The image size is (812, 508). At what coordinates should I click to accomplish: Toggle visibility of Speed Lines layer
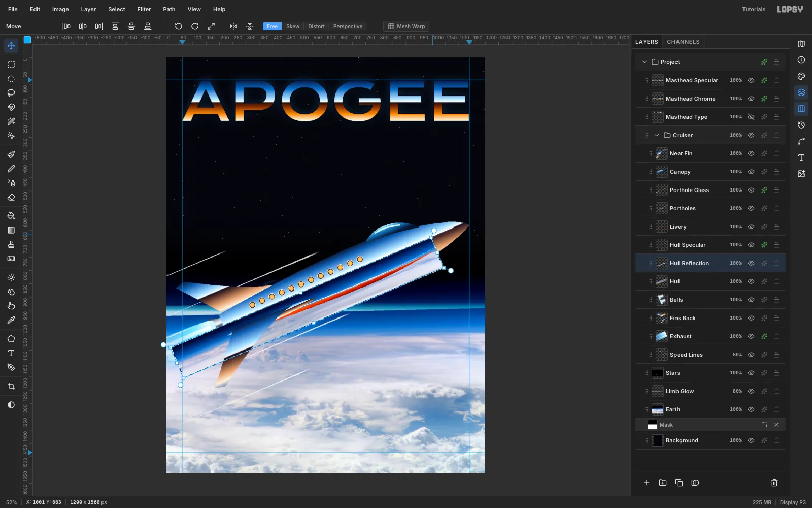point(751,355)
